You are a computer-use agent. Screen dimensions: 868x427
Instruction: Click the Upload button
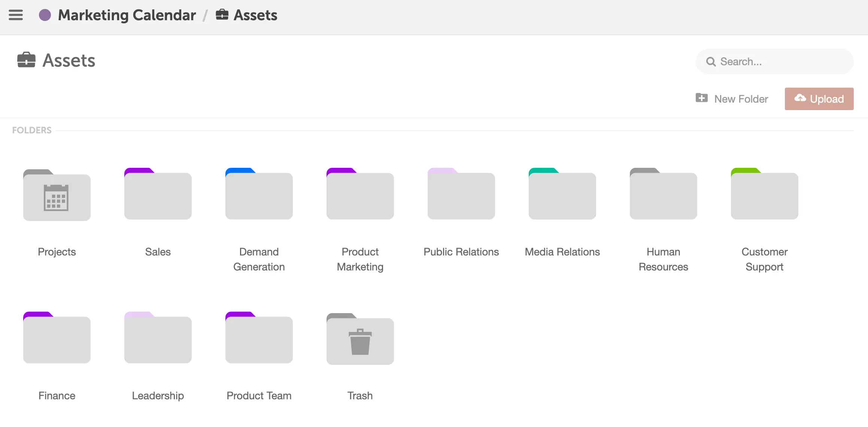point(819,99)
